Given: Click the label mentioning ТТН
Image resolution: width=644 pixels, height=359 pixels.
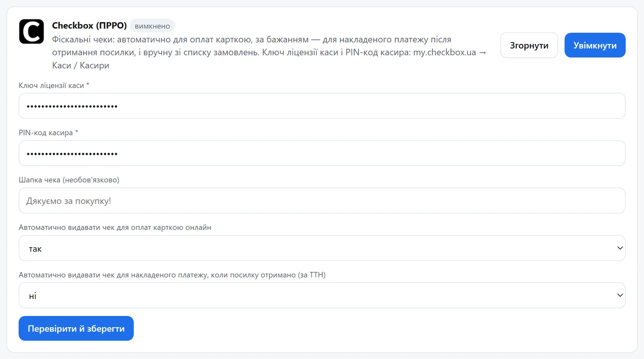Looking at the screenshot, I should tap(172, 275).
